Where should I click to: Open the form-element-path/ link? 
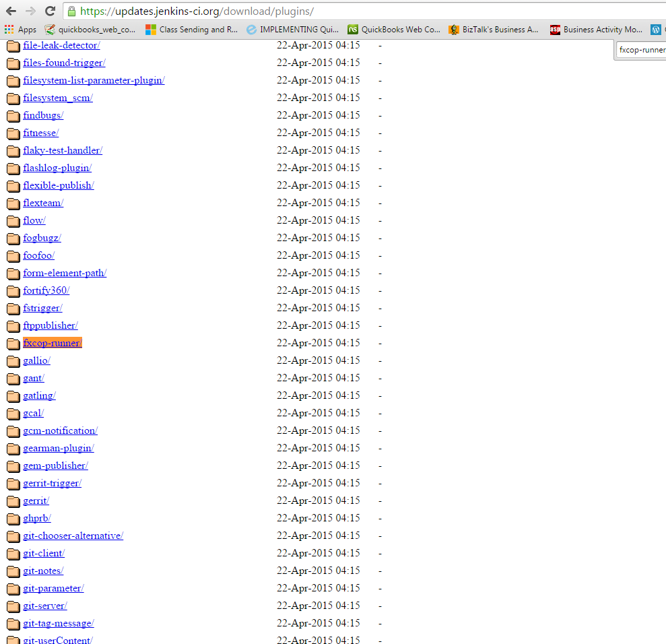(x=65, y=273)
